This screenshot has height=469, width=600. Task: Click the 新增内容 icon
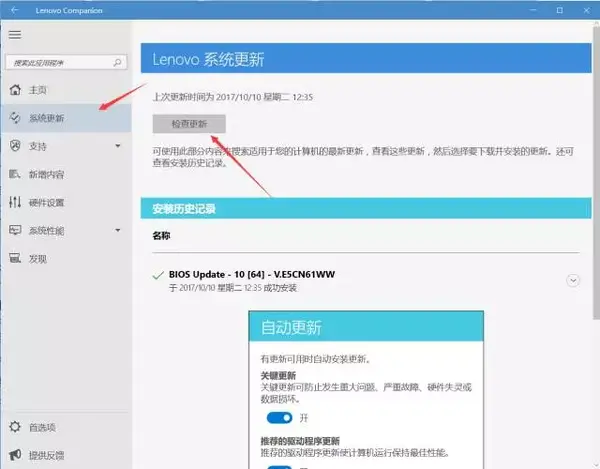(15, 174)
